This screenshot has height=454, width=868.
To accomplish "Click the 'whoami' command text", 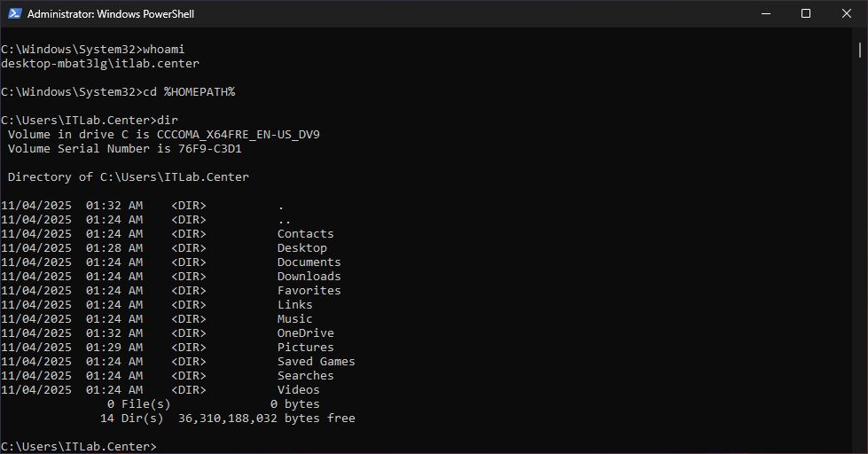I will tap(163, 50).
